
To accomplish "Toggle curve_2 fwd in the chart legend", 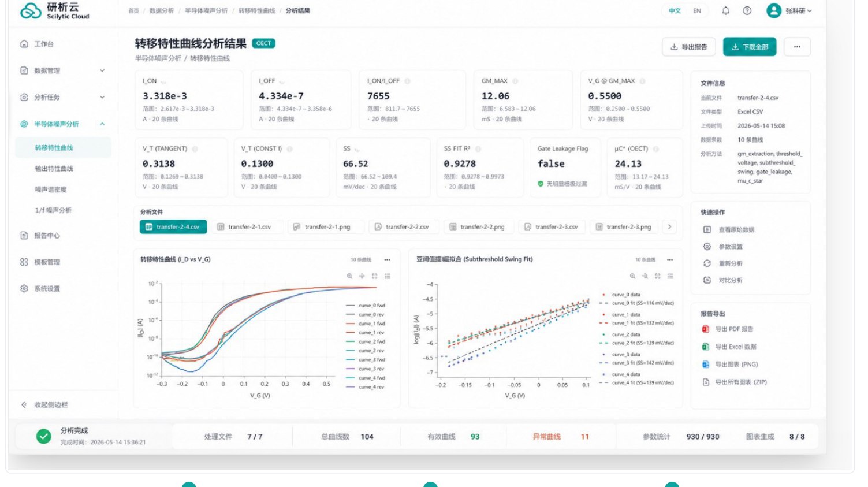I will pyautogui.click(x=366, y=341).
